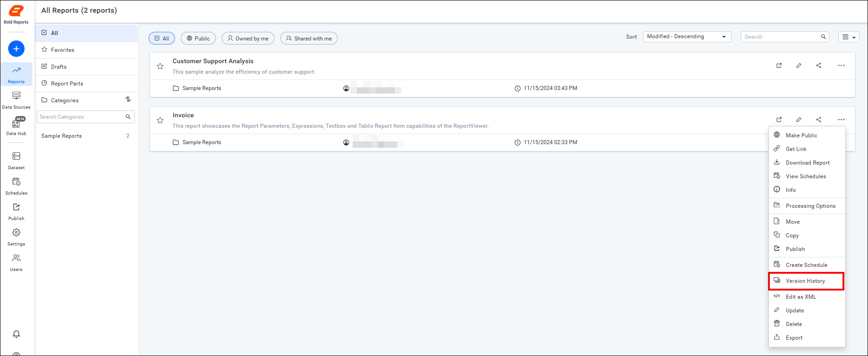Click the blue plus create button

pyautogui.click(x=16, y=49)
